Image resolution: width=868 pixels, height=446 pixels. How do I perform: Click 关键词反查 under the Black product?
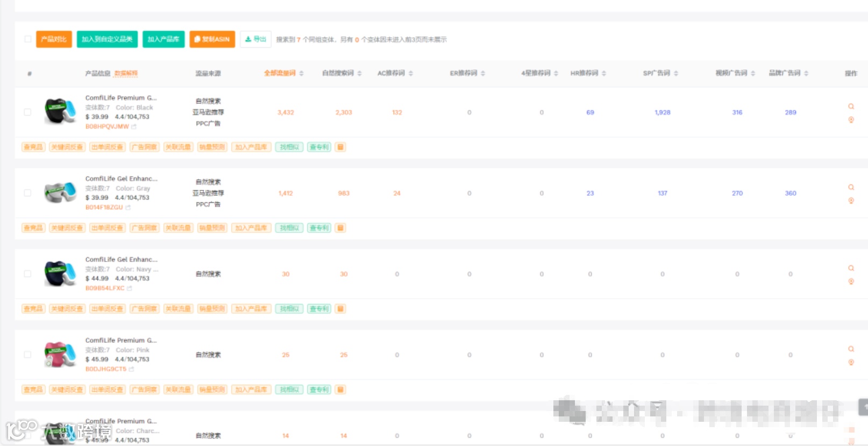click(67, 147)
